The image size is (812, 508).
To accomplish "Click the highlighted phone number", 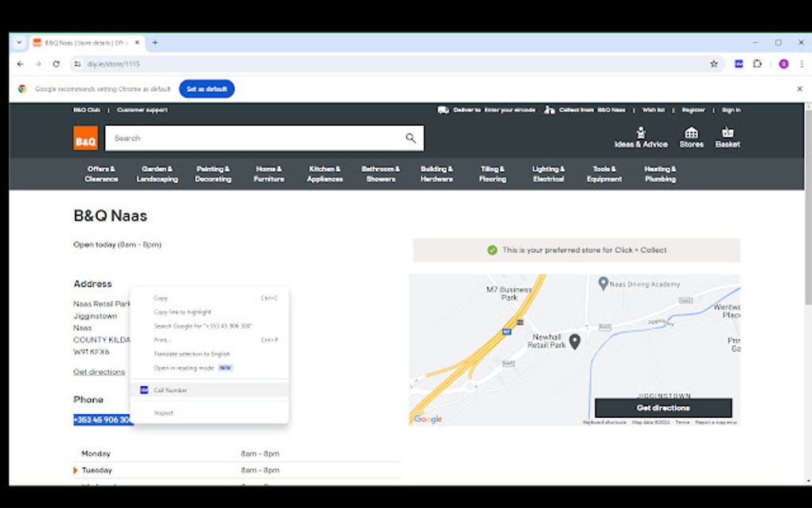I will point(100,419).
